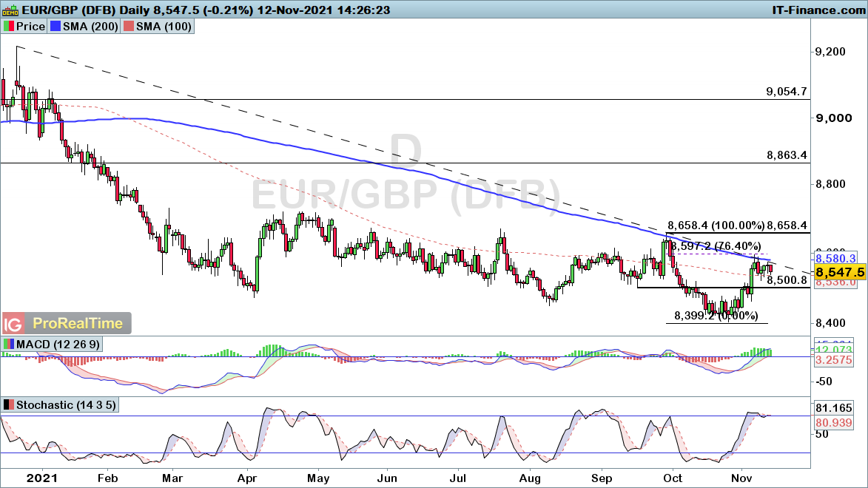
Task: Click the -50 MACD axis label
Action: coord(823,382)
